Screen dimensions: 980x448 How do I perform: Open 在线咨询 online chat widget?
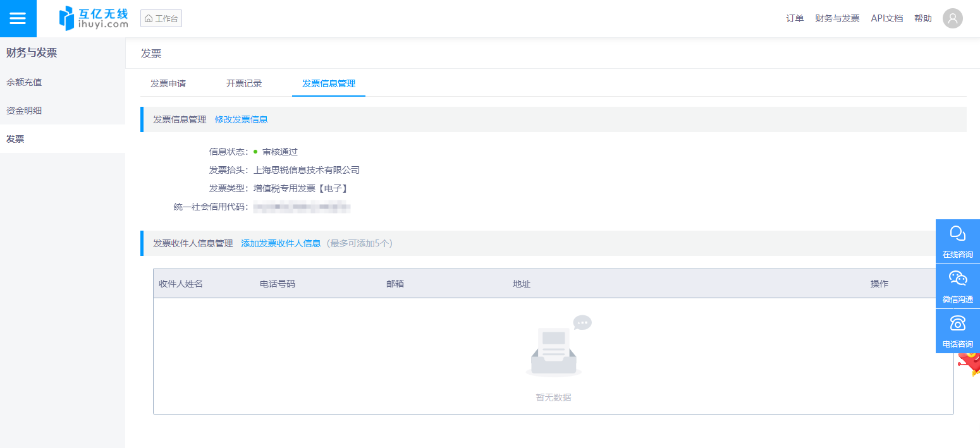(x=957, y=241)
